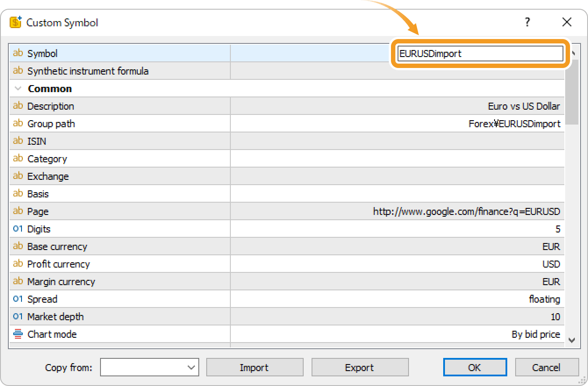
Task: Confirm with the OK button
Action: click(x=475, y=368)
